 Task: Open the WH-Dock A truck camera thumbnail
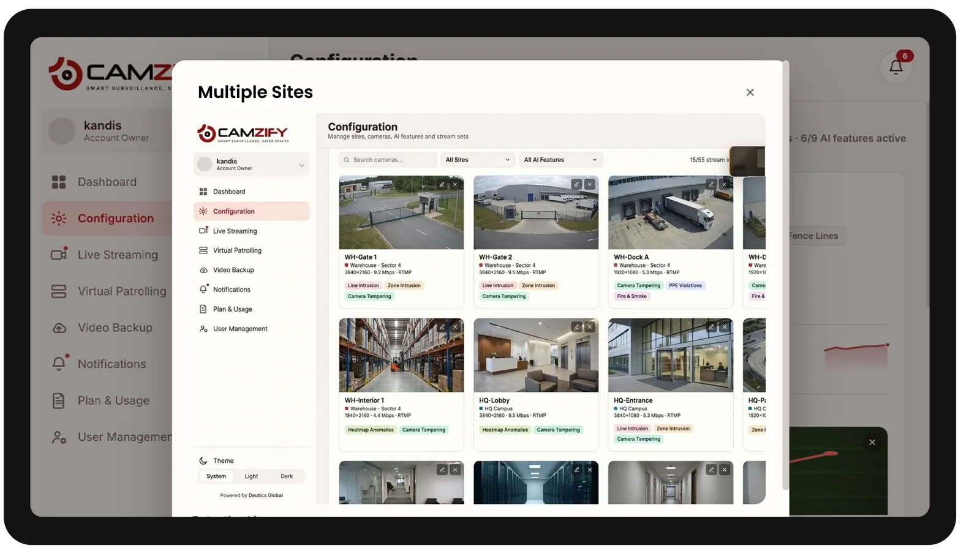tap(671, 212)
